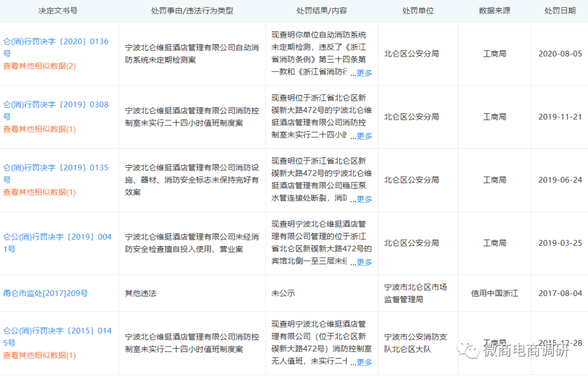
Task: Open decision document 仑(消)行罚决字〔2019〕0135号
Action: click(x=56, y=168)
